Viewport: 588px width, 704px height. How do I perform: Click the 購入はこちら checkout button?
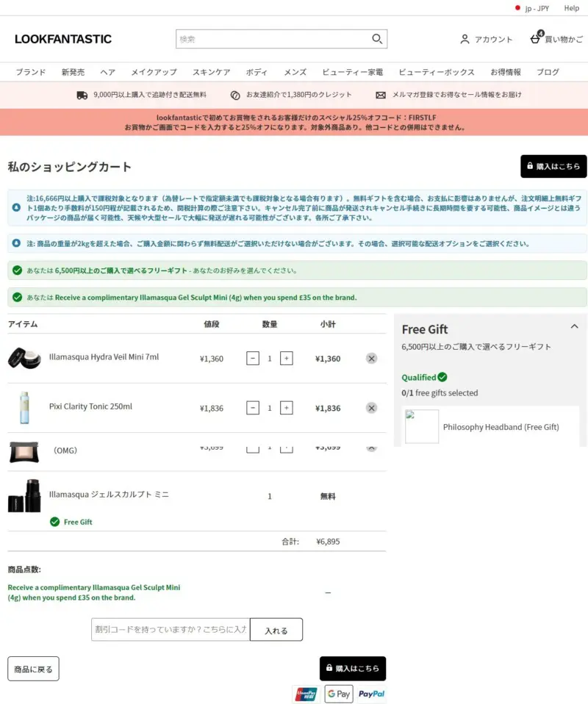553,167
